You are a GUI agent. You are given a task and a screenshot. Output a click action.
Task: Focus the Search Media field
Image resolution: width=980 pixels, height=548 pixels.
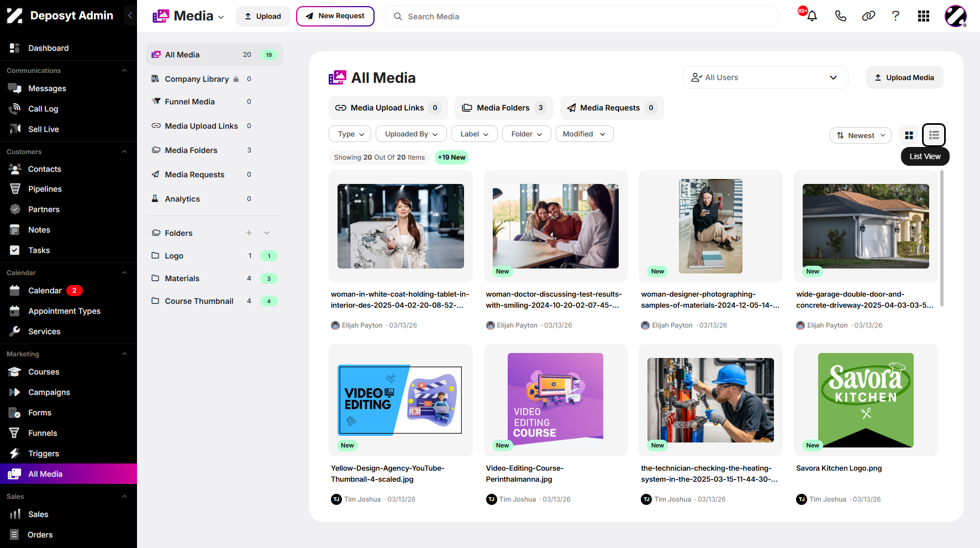click(x=582, y=17)
